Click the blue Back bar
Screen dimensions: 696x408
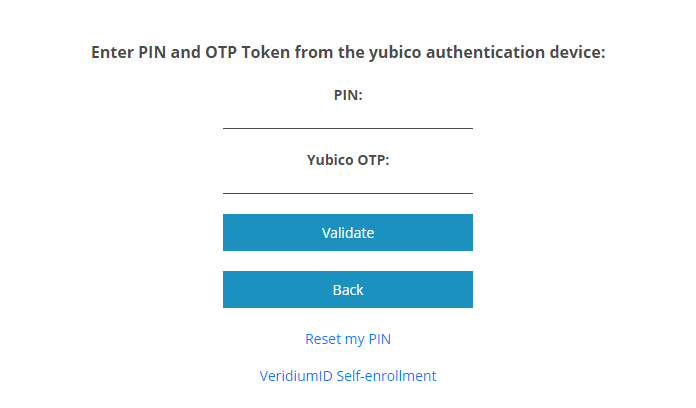pyautogui.click(x=347, y=289)
